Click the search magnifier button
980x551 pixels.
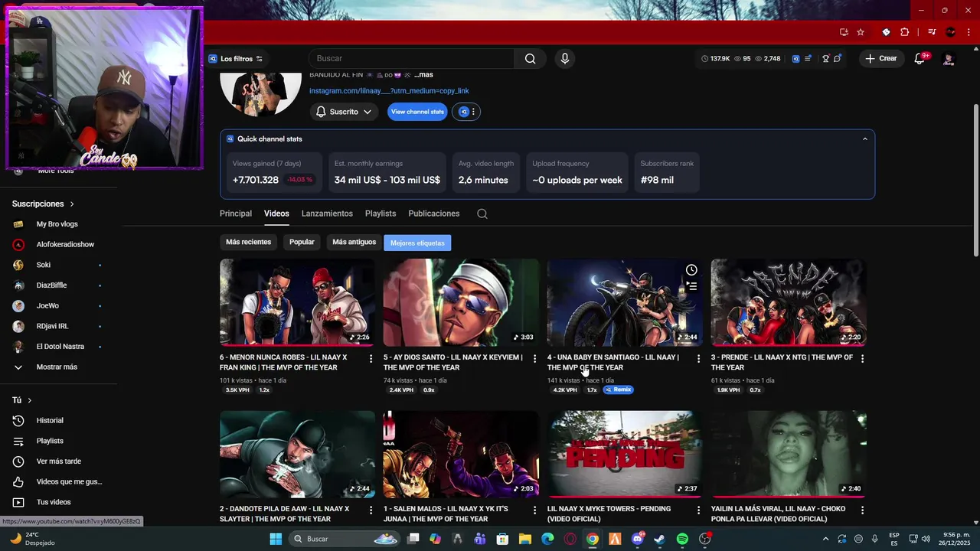tap(530, 59)
